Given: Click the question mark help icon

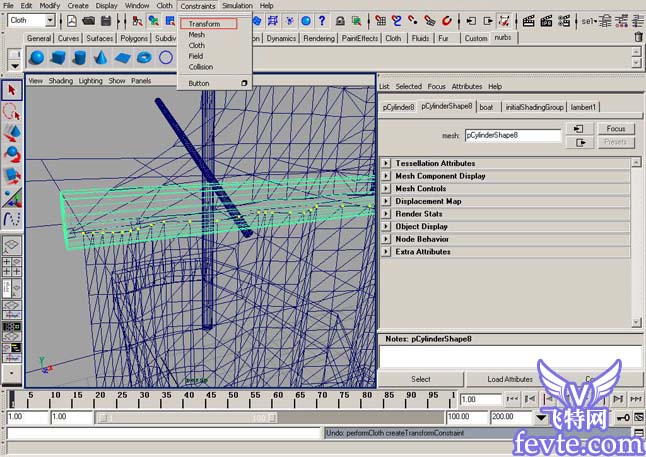Looking at the screenshot, I should point(322,21).
